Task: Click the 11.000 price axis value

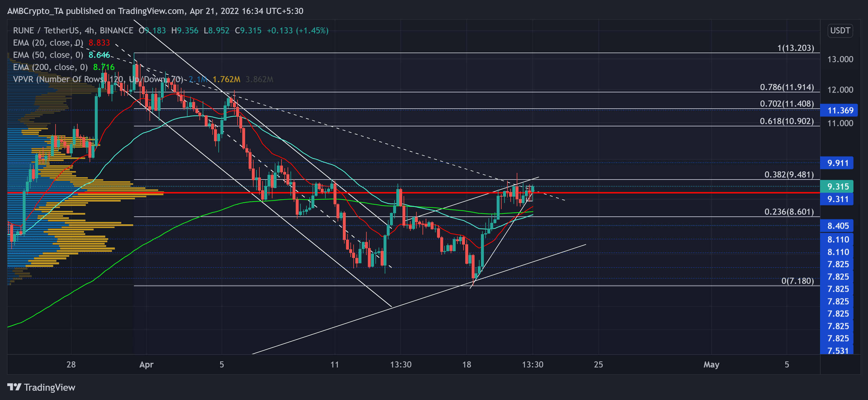Action: tap(840, 123)
